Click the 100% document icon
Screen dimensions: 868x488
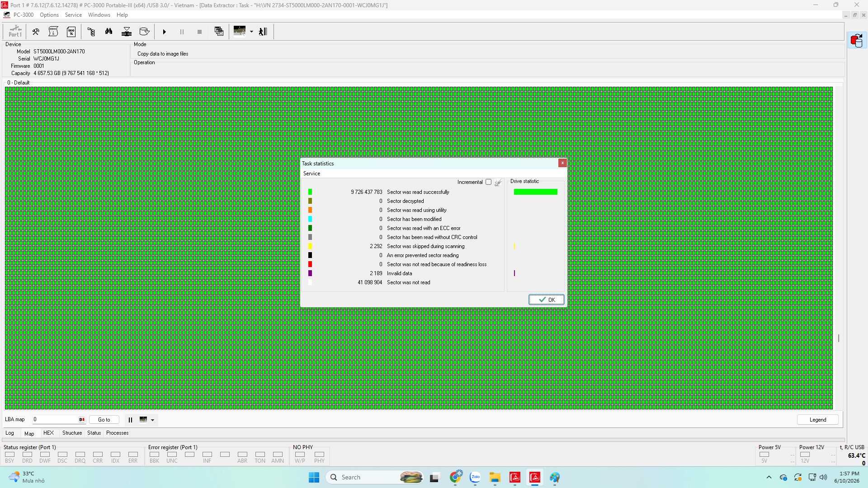click(x=71, y=32)
